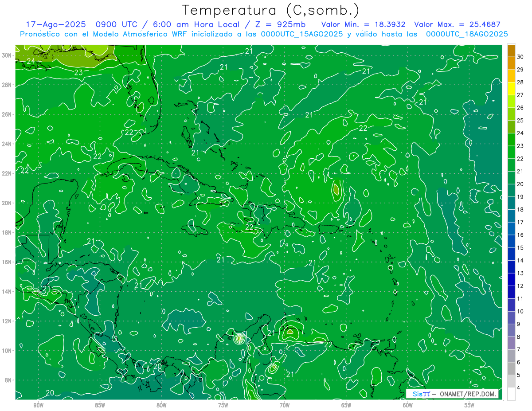Click the "25" value on the color scale
Image resolution: width=532 pixels, height=411 pixels.
tap(520, 120)
